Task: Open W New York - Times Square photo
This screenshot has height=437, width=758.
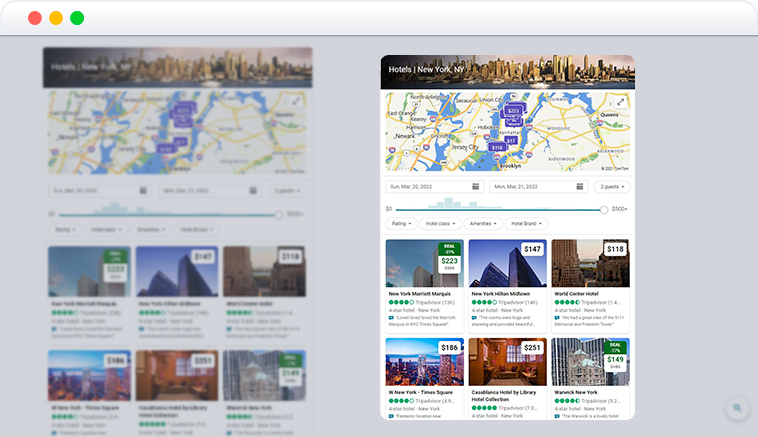Action: pyautogui.click(x=425, y=362)
